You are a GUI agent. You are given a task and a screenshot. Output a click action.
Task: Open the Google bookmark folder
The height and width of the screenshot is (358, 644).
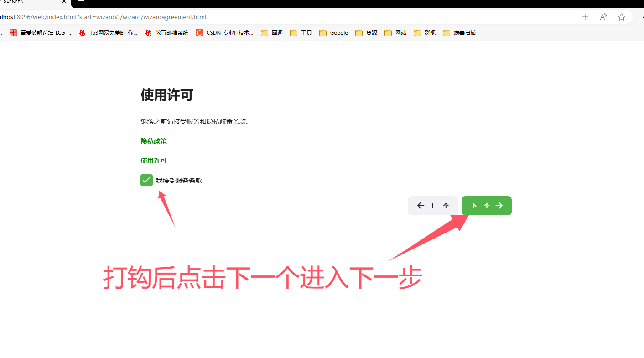[x=334, y=33]
